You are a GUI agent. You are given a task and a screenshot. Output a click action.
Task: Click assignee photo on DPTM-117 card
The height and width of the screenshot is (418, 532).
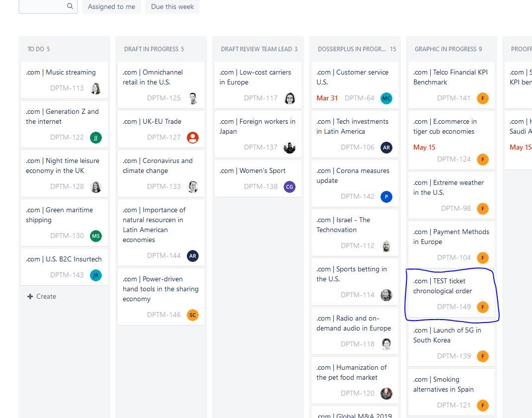coord(290,98)
